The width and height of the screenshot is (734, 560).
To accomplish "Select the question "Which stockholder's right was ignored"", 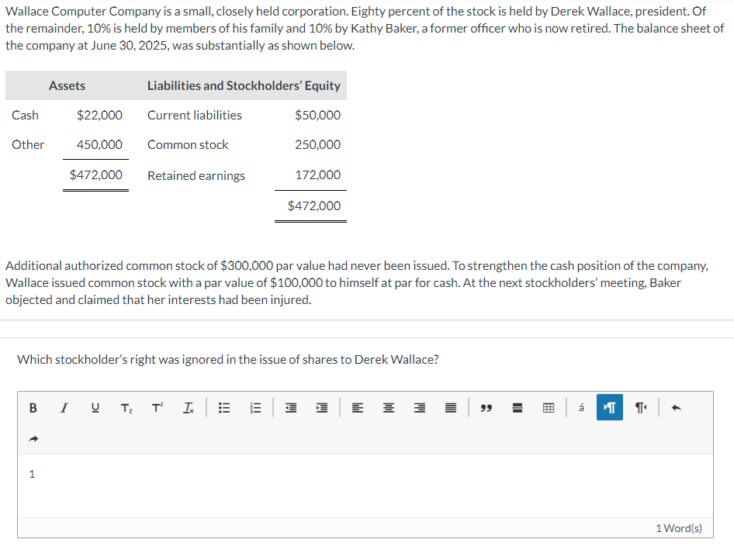I will click(228, 359).
